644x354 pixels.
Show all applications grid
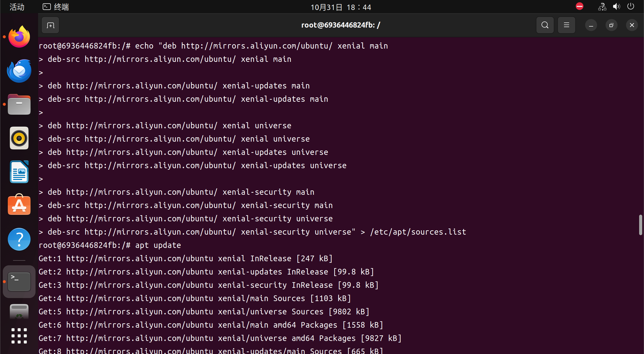(19, 336)
